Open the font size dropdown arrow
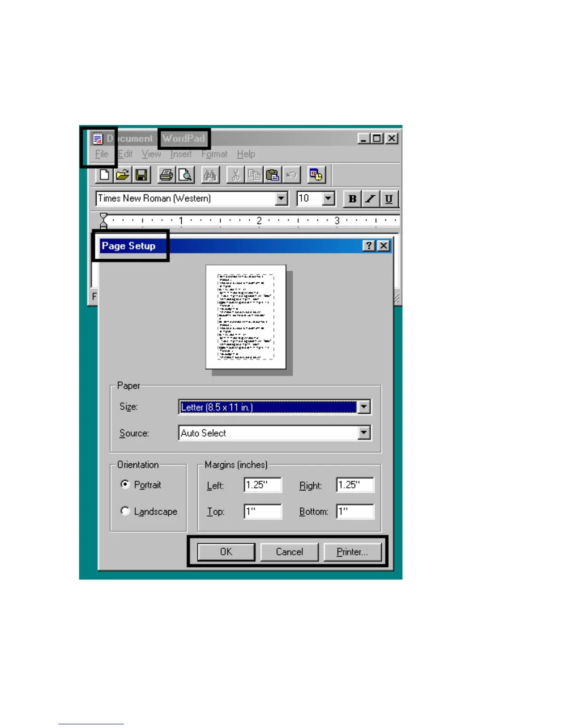Image resolution: width=563 pixels, height=728 pixels. click(x=328, y=199)
